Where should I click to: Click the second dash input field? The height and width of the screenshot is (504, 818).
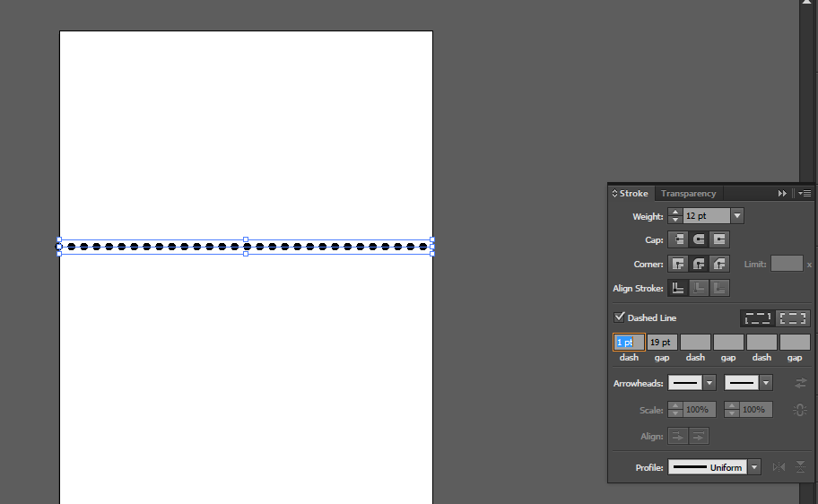pos(695,343)
